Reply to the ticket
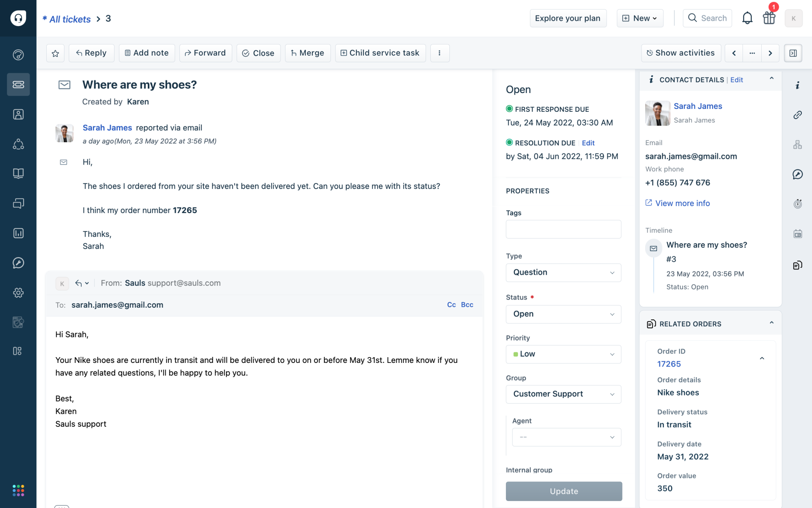812x508 pixels. click(91, 53)
